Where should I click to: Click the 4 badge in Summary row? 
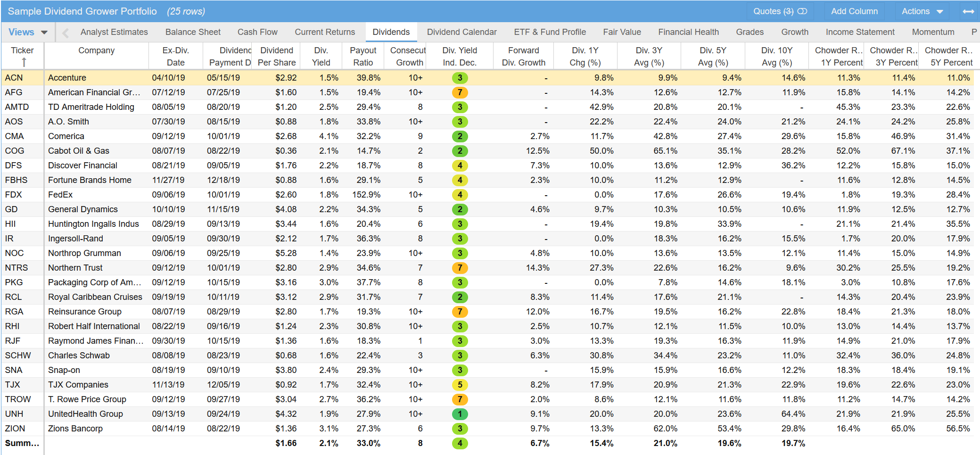pos(460,443)
